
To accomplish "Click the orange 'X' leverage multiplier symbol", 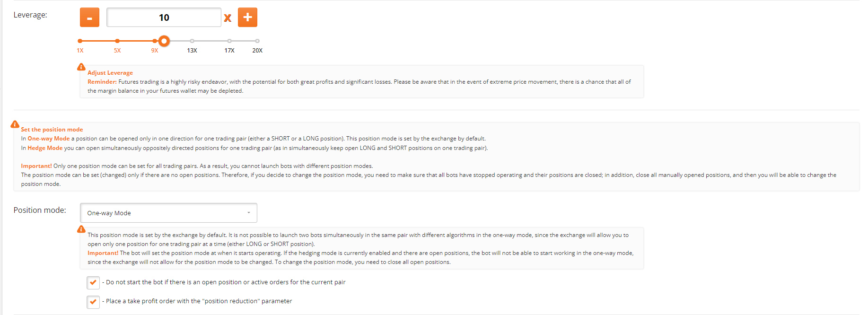I will click(228, 18).
